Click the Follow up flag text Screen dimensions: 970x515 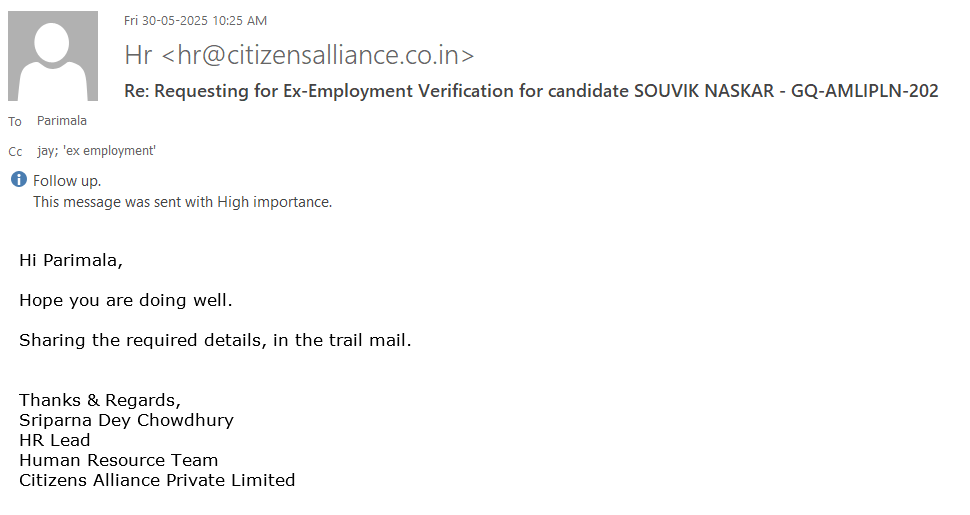point(67,181)
